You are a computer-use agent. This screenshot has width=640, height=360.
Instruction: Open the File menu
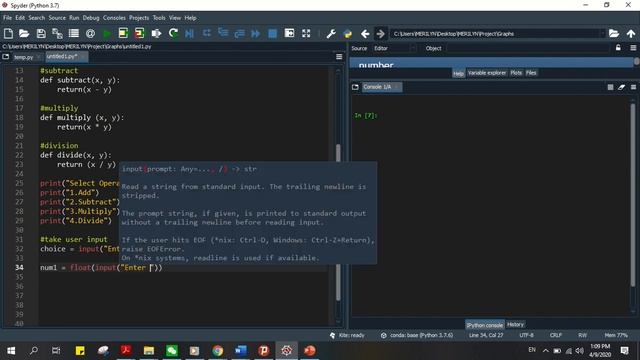(x=7, y=18)
